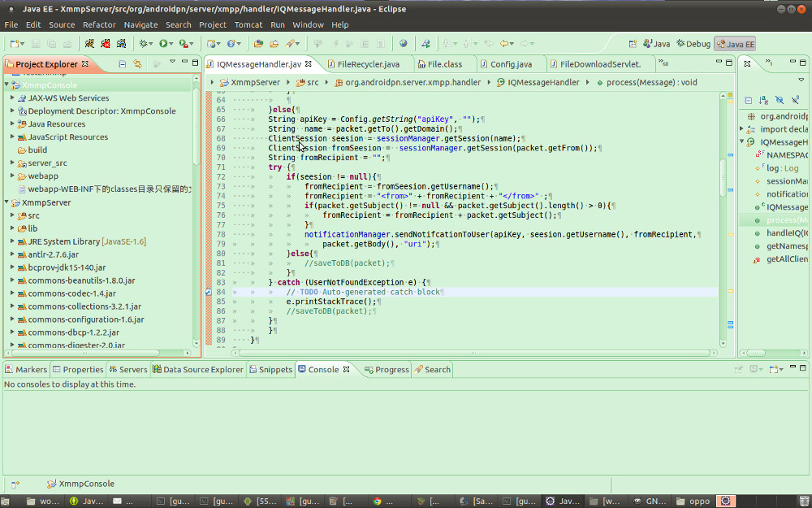Click the Stop Tomcat icon in toolbar
Screen dimensions: 812x508
106,44
